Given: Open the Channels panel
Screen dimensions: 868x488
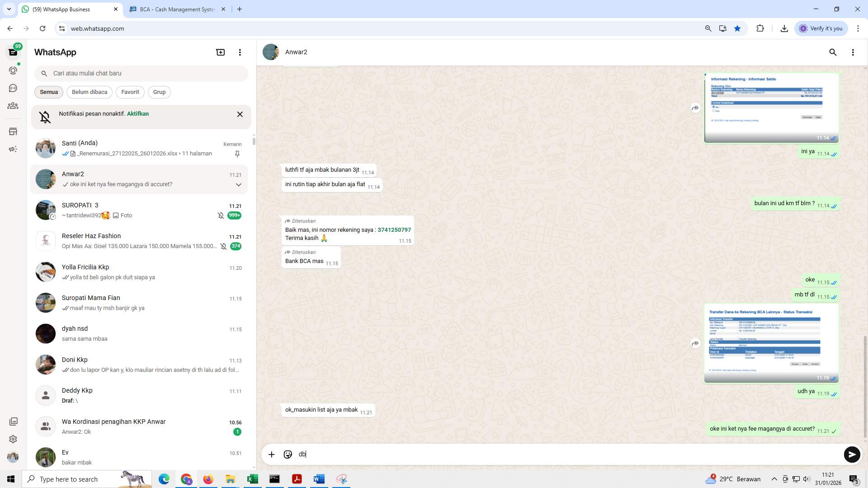Looking at the screenshot, I should (x=13, y=88).
